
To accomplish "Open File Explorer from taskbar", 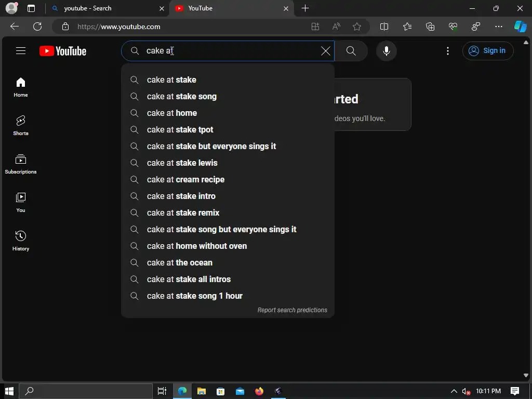I will point(202,391).
